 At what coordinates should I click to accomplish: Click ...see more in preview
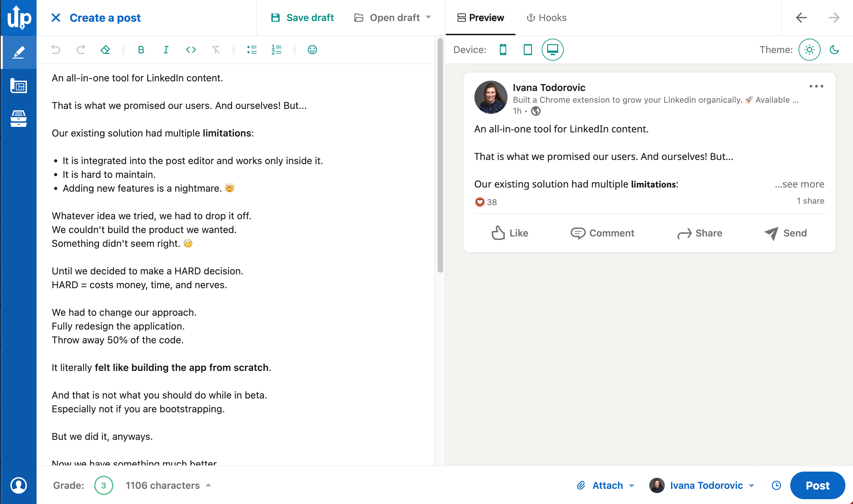[x=800, y=184]
